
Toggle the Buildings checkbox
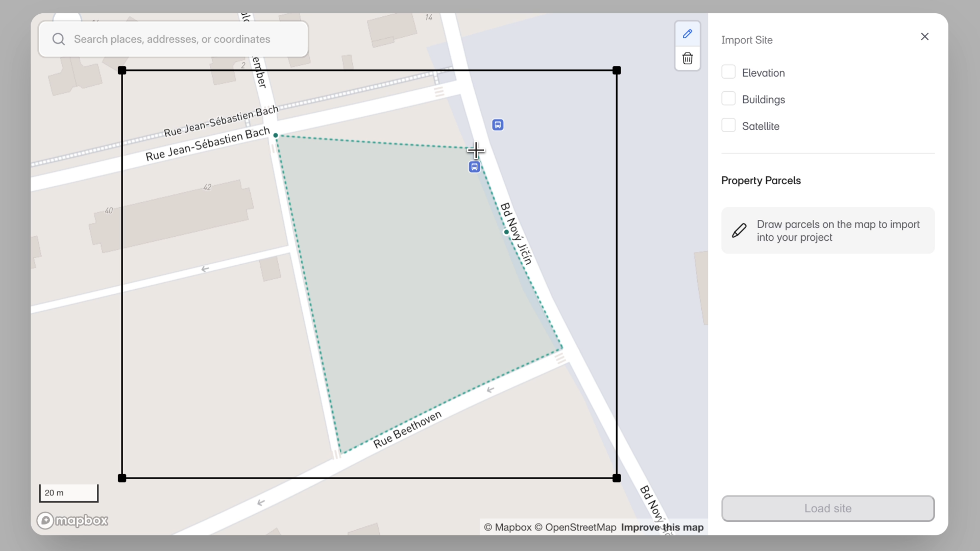coord(728,99)
